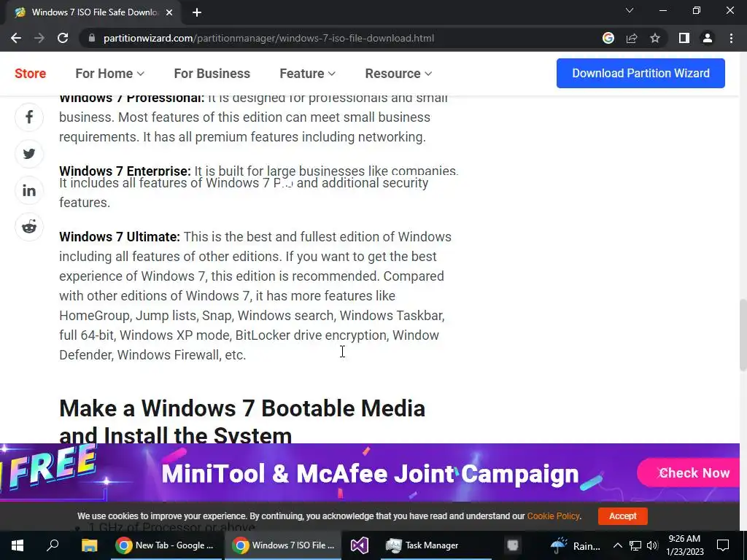The image size is (747, 560).
Task: Expand the Resource menu
Action: click(x=398, y=74)
